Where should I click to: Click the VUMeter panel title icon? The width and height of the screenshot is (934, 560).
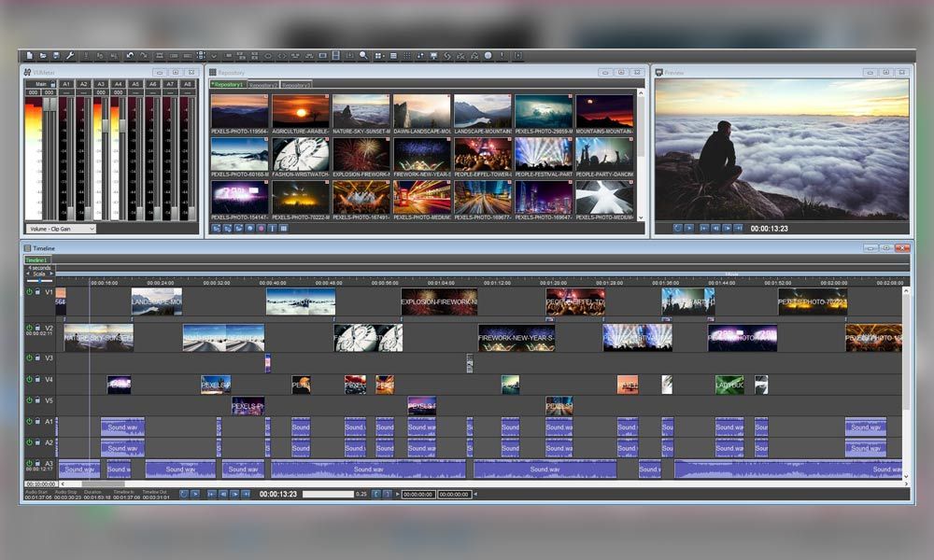click(x=27, y=72)
